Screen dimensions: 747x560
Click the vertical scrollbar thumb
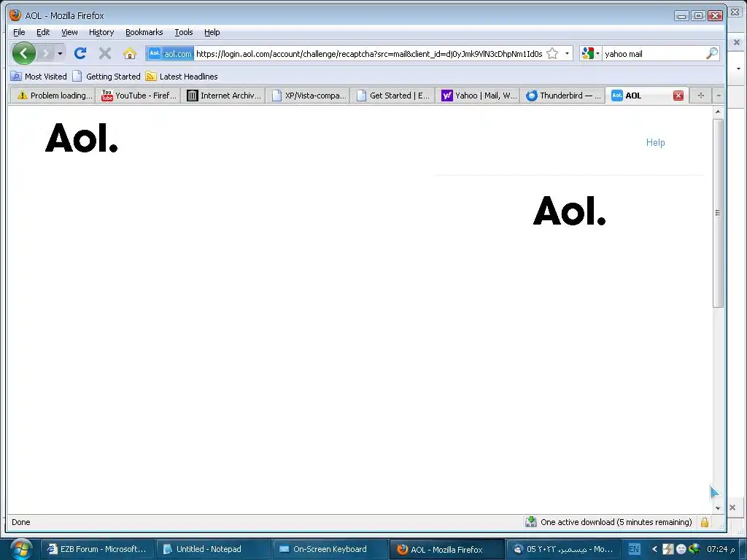pos(718,212)
